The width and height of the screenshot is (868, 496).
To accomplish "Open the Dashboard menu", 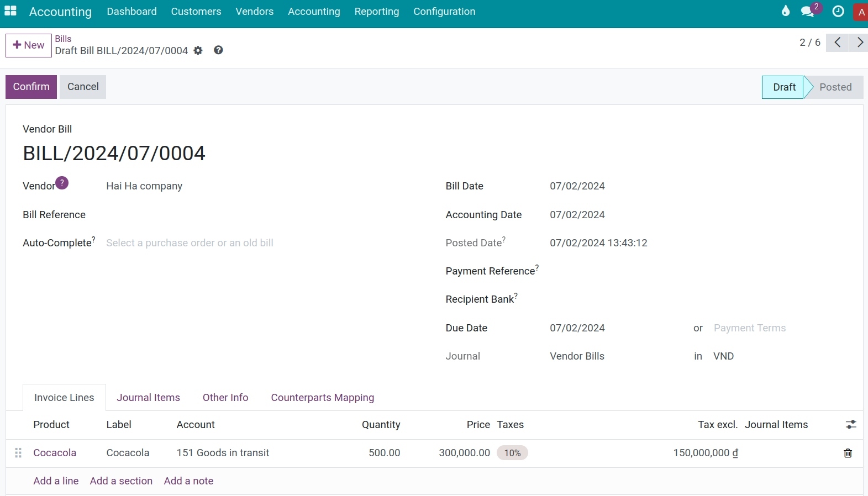I will click(x=132, y=12).
